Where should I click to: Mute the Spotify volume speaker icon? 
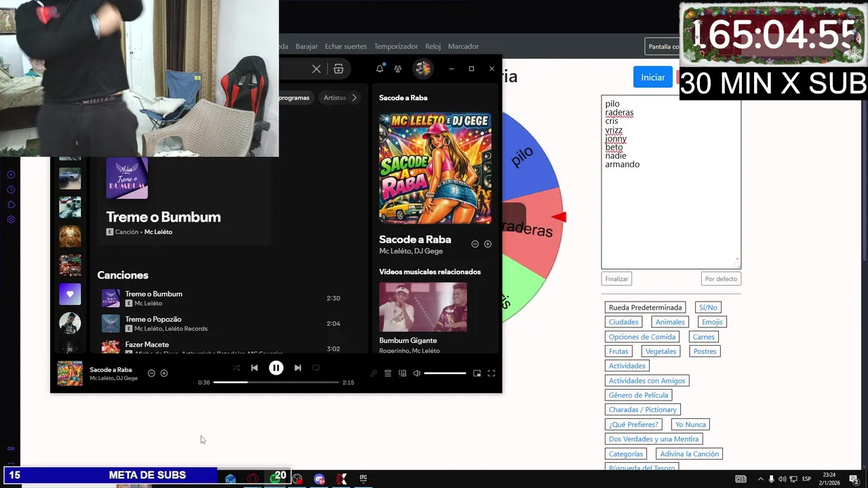click(x=416, y=373)
